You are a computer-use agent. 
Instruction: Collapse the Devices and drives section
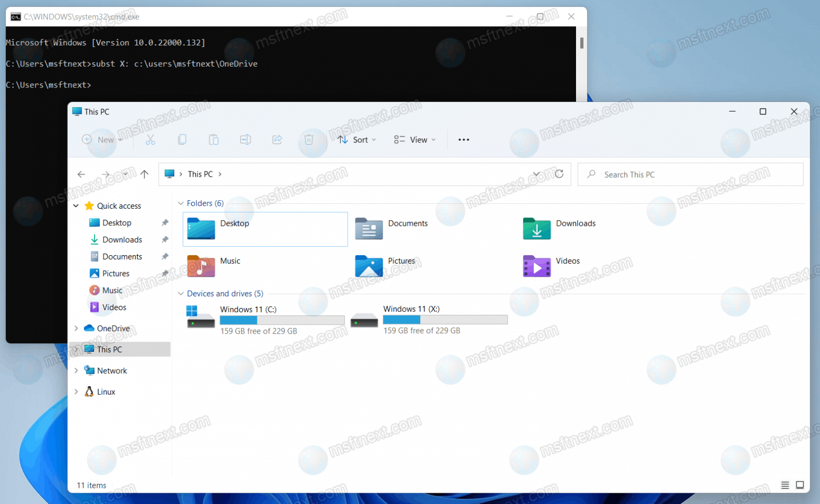coord(181,293)
